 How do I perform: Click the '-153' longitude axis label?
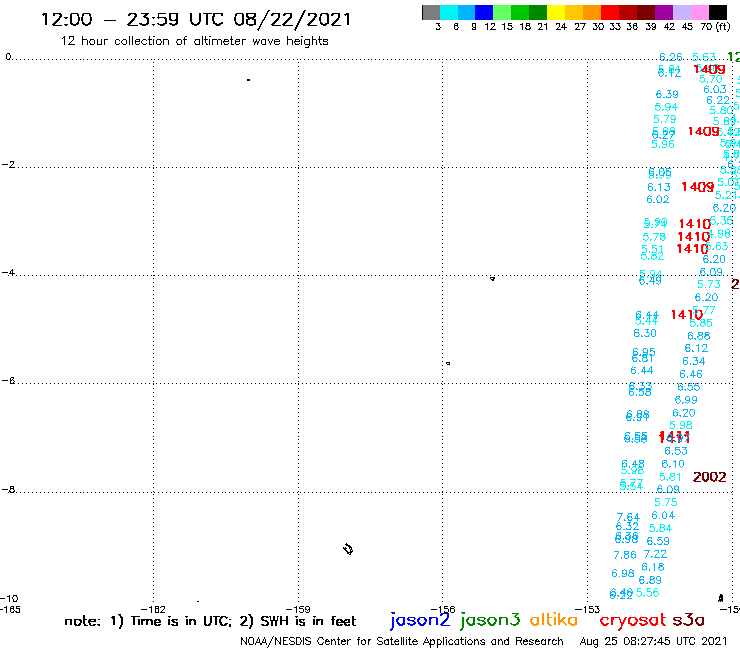pos(588,609)
